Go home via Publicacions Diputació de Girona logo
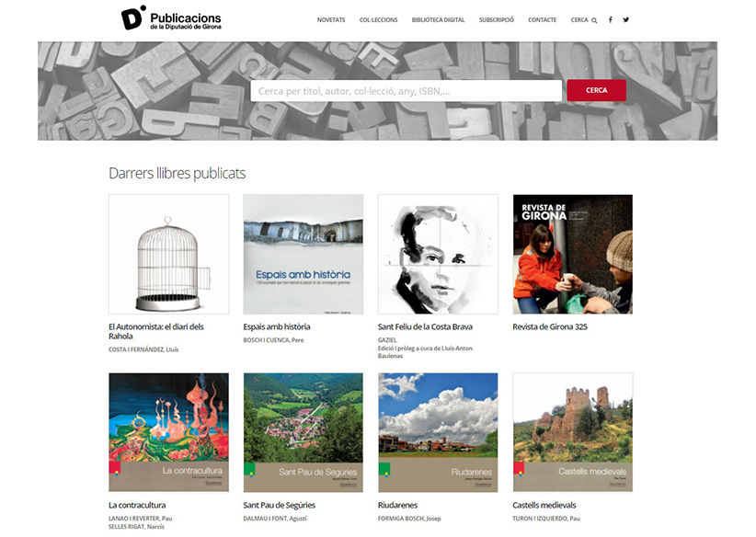 click(171, 17)
